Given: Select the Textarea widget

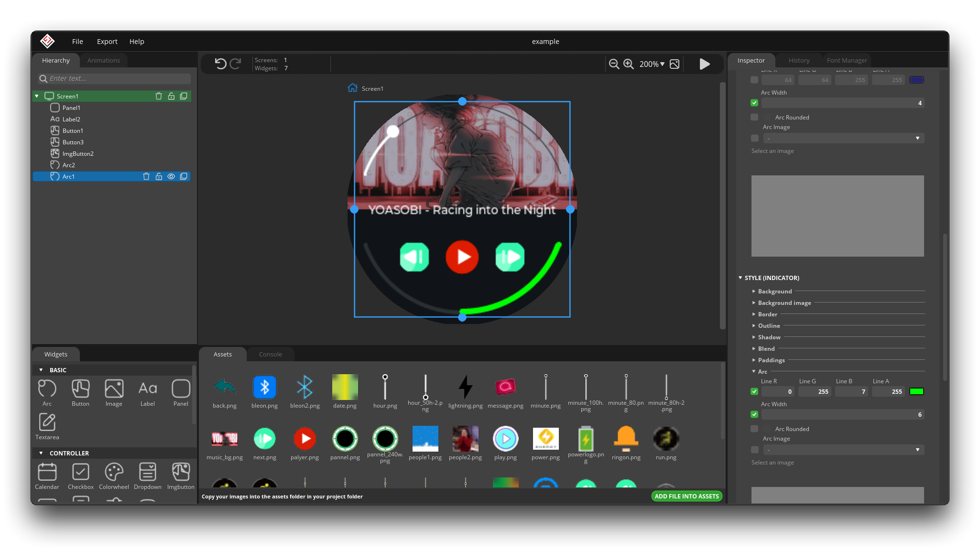Looking at the screenshot, I should [47, 426].
